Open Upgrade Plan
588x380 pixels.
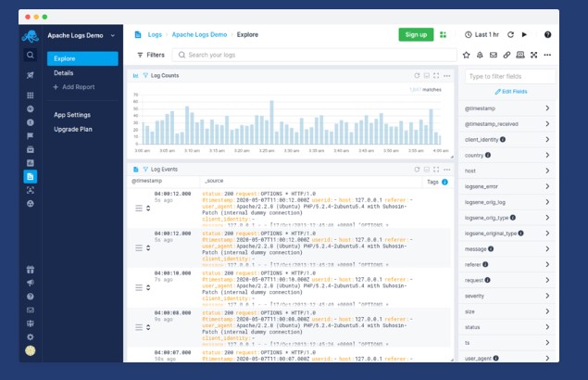73,129
